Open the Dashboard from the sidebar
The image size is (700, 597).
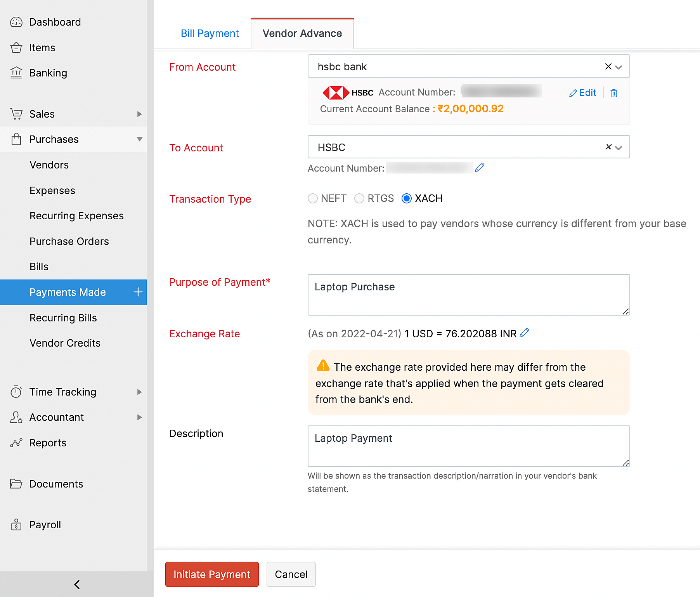[55, 22]
